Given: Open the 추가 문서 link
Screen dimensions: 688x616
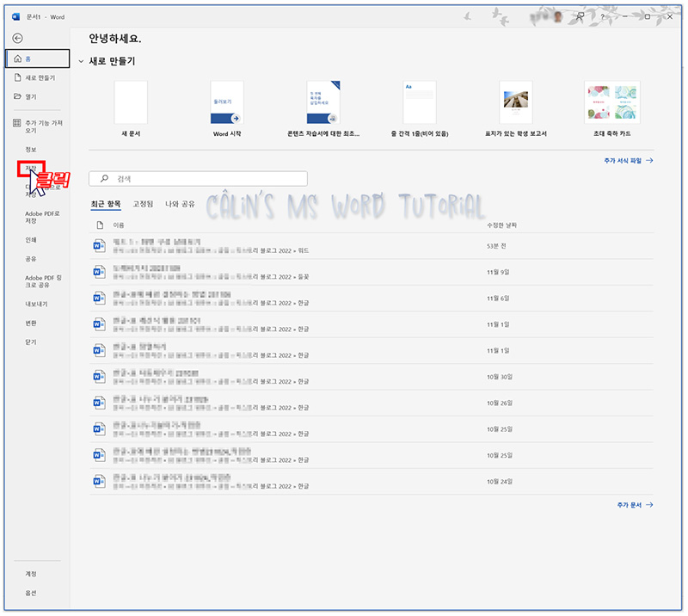Looking at the screenshot, I should pyautogui.click(x=635, y=505).
